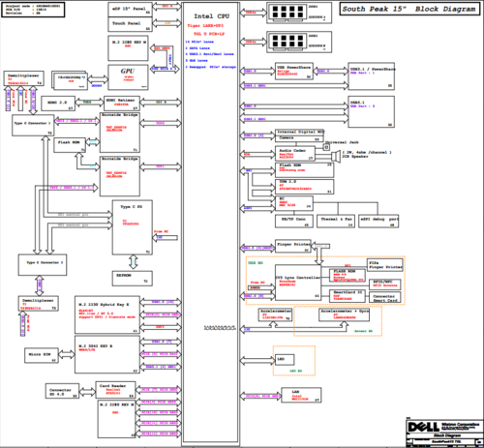This screenshot has width=484, height=448.
Task: Click the 'Micro SIM' block
Action: point(42,355)
